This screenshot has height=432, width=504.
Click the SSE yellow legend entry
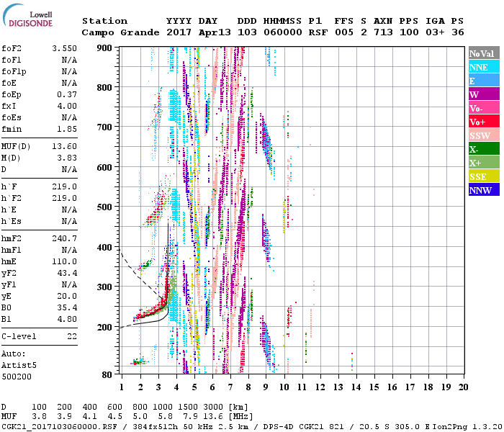pyautogui.click(x=483, y=176)
